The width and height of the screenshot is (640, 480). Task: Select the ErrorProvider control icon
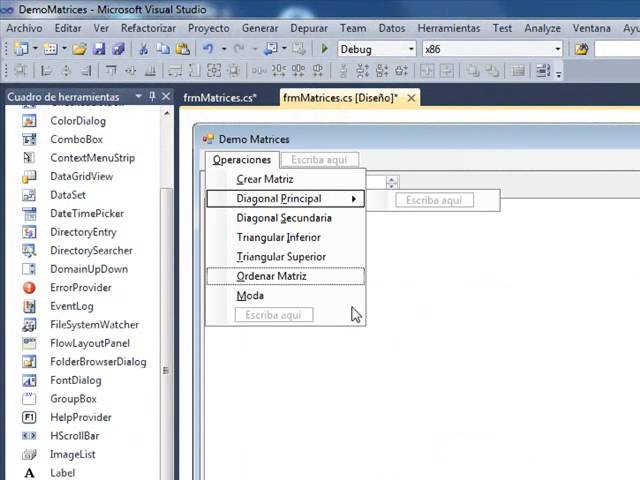(30, 288)
